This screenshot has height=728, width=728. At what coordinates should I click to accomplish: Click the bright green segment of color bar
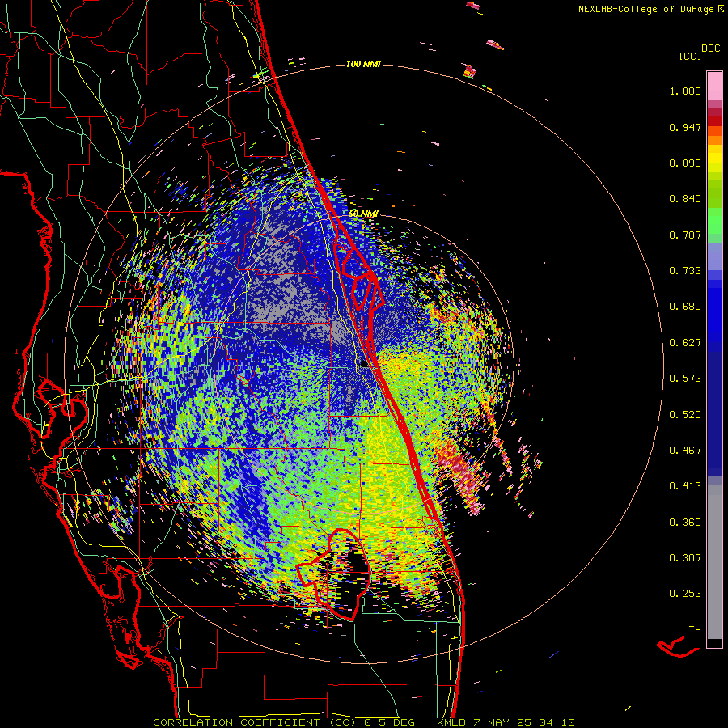(714, 221)
